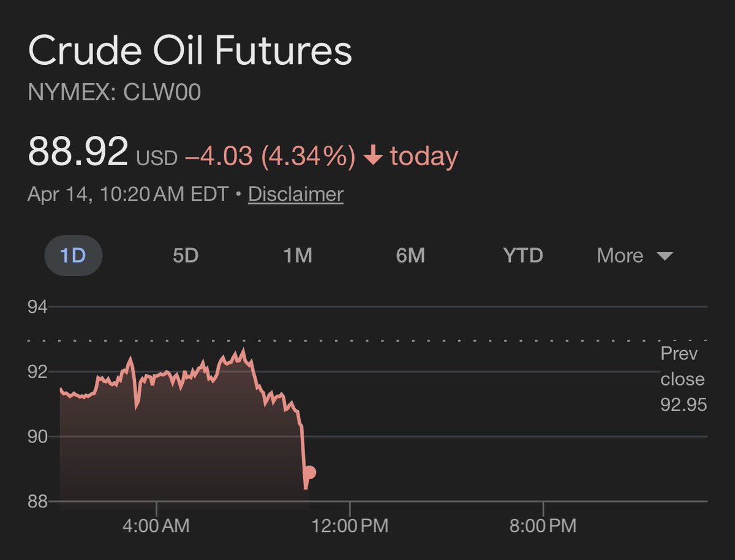This screenshot has width=735, height=560.
Task: Open the Disclaimer link
Action: coord(295,195)
